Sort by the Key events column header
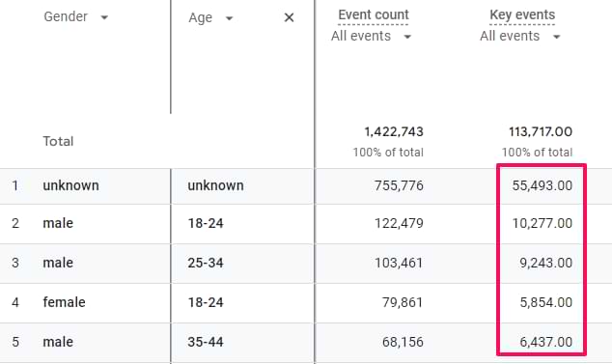 [522, 14]
